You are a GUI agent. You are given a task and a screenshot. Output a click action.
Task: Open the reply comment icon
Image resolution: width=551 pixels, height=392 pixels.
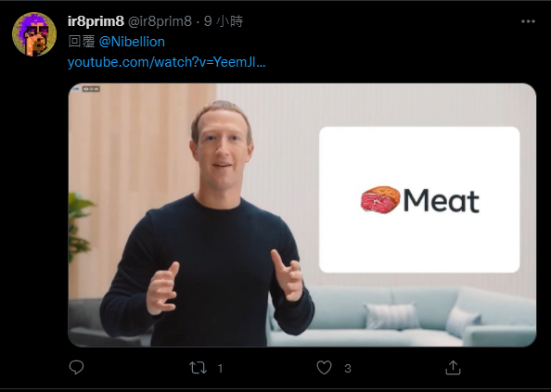76,367
